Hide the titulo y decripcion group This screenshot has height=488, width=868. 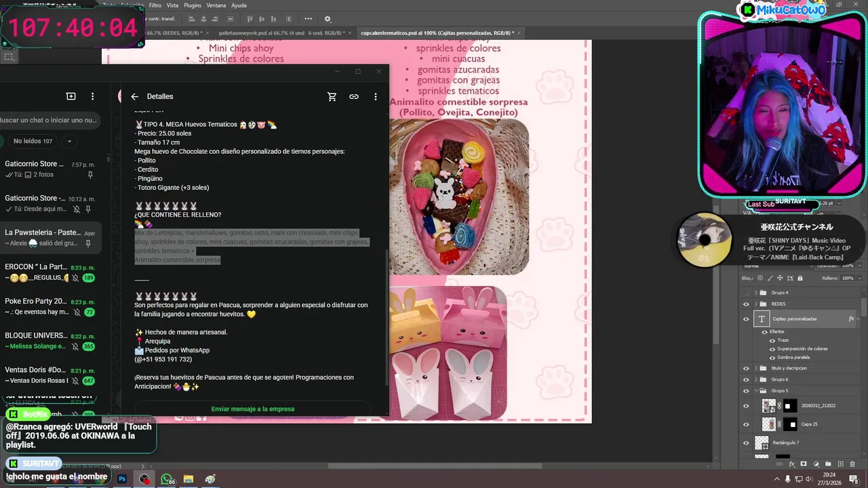point(746,368)
